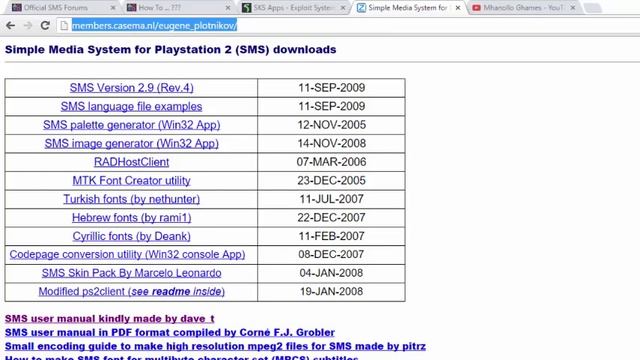
Task: Reload the page with the refresh icon
Action: (x=45, y=26)
